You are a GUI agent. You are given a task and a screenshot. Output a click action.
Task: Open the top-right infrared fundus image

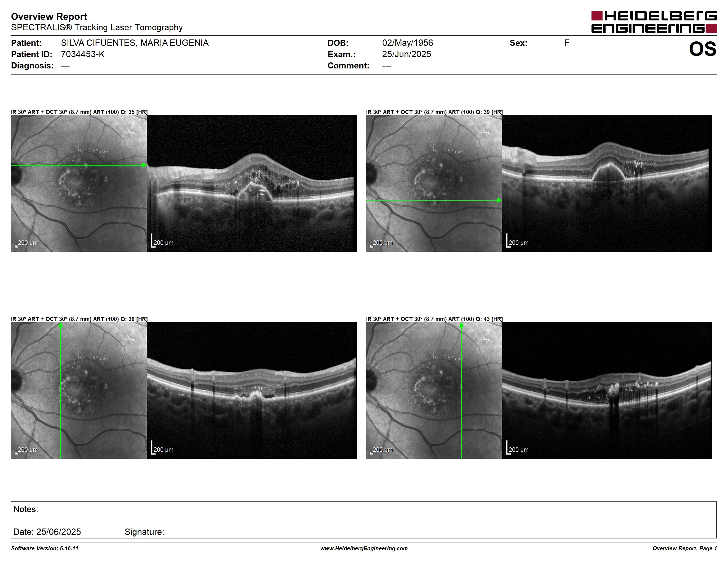(x=434, y=184)
